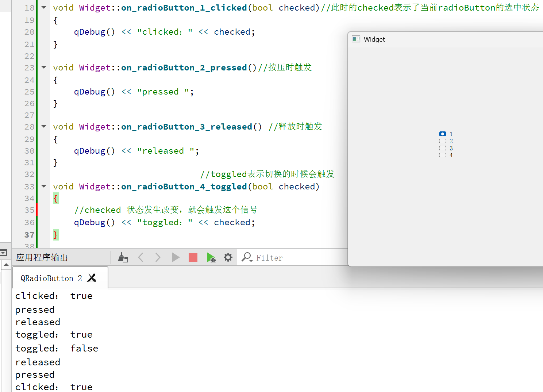Click the on_radioButton_1_clicked function name

(184, 8)
